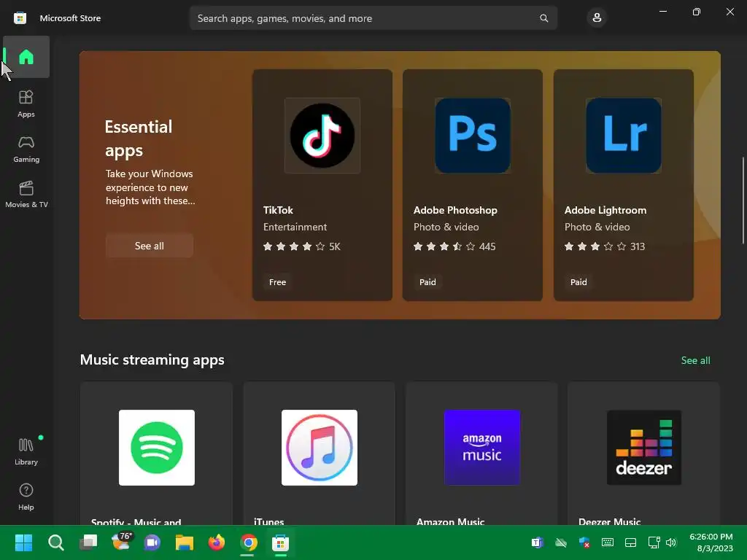This screenshot has height=560, width=747.
Task: Open the Apps section in sidebar
Action: click(x=26, y=104)
